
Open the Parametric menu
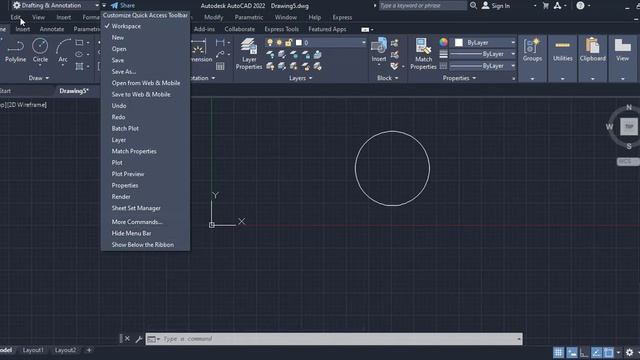click(x=249, y=18)
